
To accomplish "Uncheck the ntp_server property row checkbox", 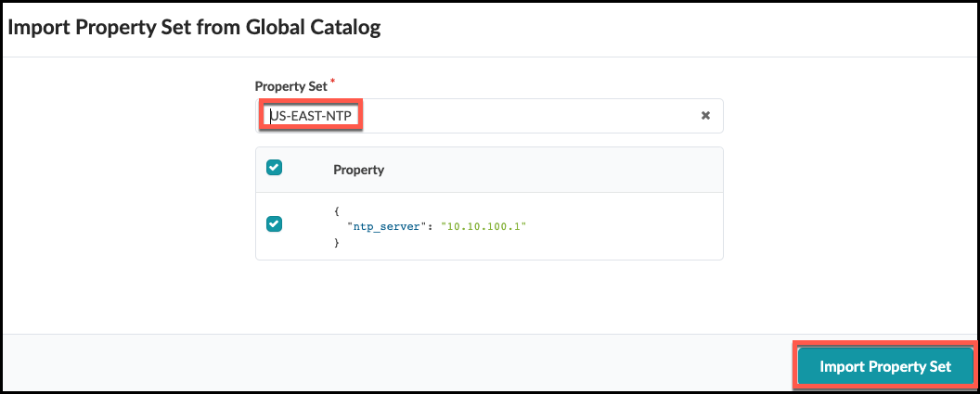I will click(x=274, y=223).
